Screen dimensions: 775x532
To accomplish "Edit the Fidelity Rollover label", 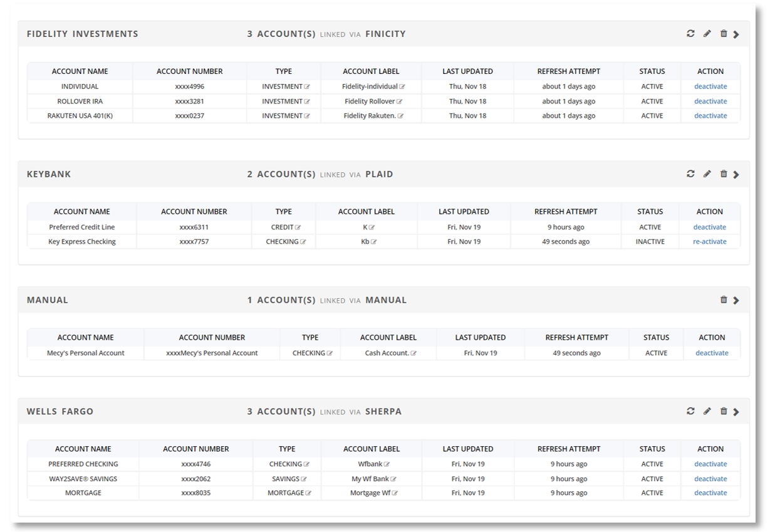I will [400, 102].
